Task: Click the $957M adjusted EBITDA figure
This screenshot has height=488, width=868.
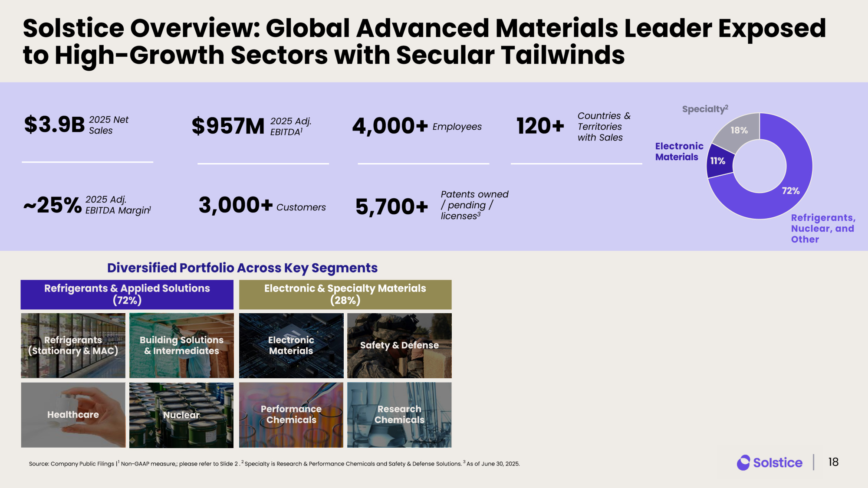Action: (228, 126)
